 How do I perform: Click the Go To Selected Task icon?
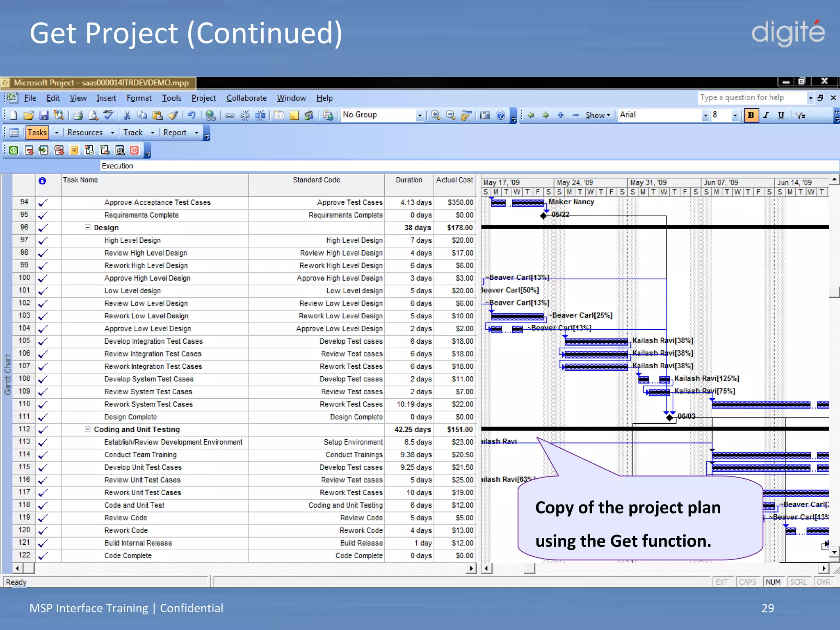tap(466, 116)
